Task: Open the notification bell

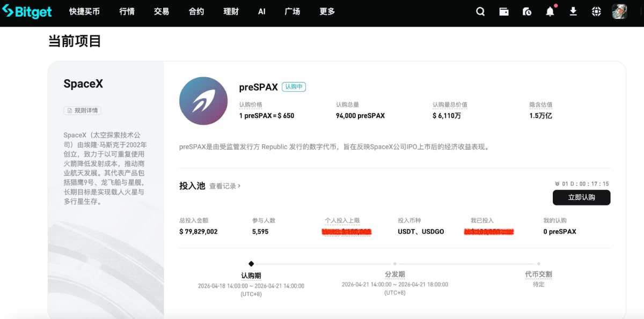Action: (x=550, y=11)
